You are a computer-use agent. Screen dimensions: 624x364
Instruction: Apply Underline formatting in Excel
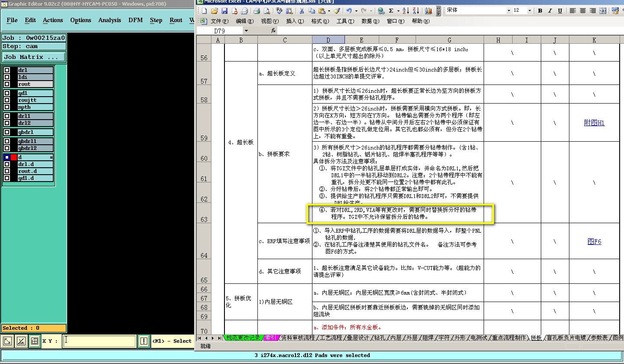[560, 11]
